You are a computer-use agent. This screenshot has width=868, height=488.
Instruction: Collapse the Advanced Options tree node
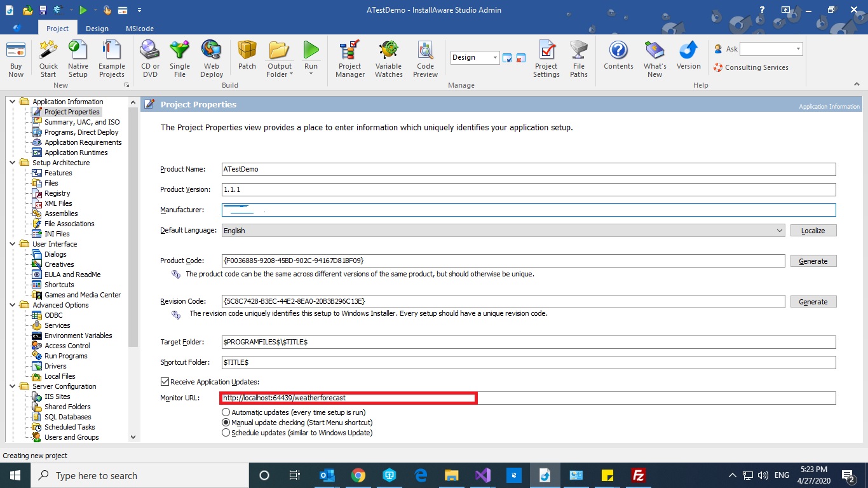13,305
